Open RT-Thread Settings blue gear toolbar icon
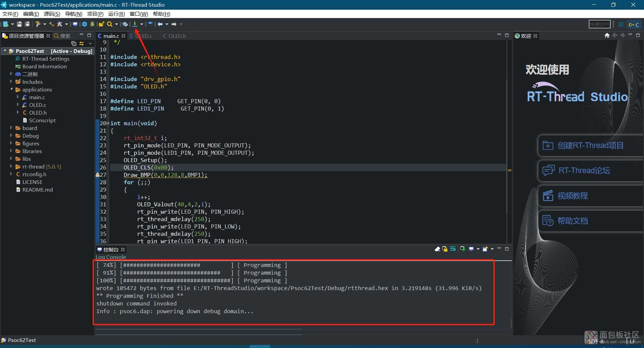This screenshot has height=348, width=644. coord(85,24)
